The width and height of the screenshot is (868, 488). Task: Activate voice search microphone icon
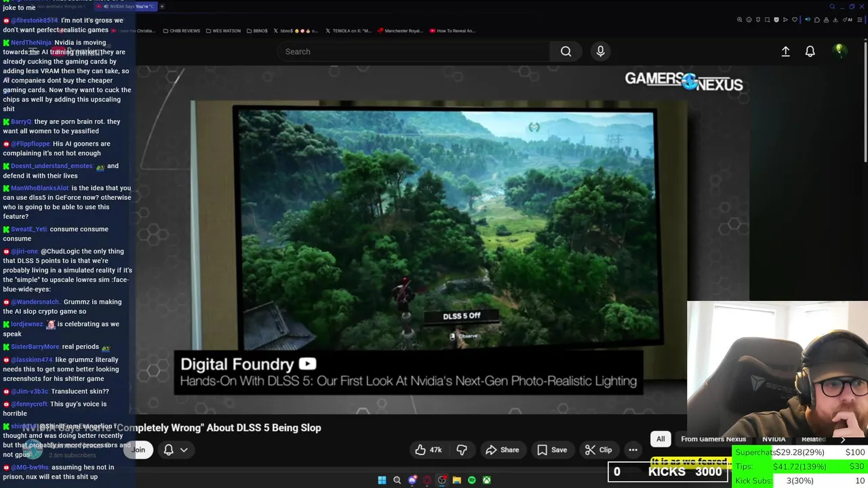click(x=600, y=52)
